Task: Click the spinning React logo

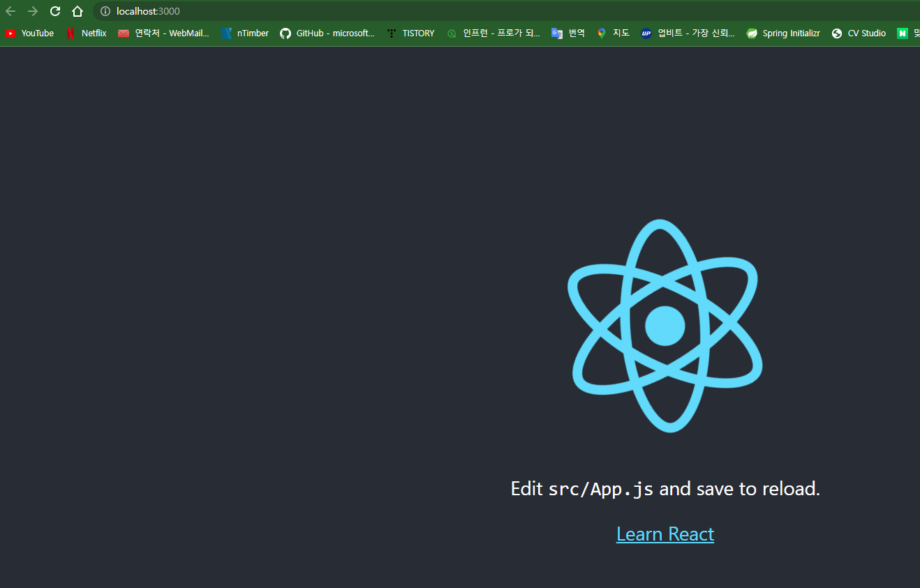Action: point(665,326)
